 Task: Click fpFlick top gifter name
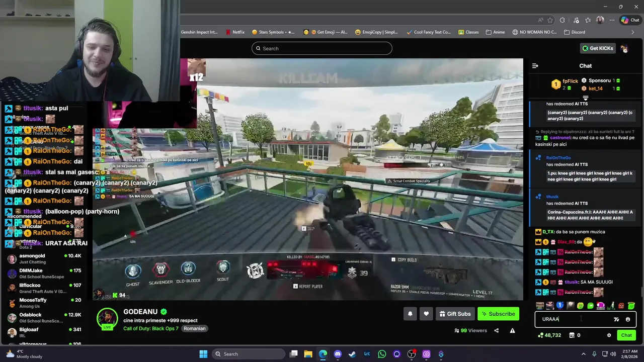pos(570,81)
